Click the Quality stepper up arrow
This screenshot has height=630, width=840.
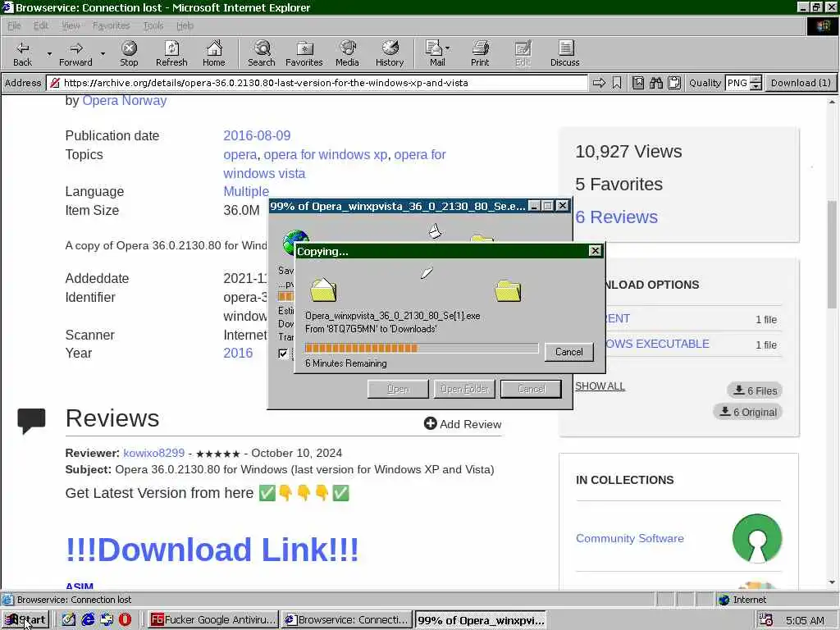(756, 80)
